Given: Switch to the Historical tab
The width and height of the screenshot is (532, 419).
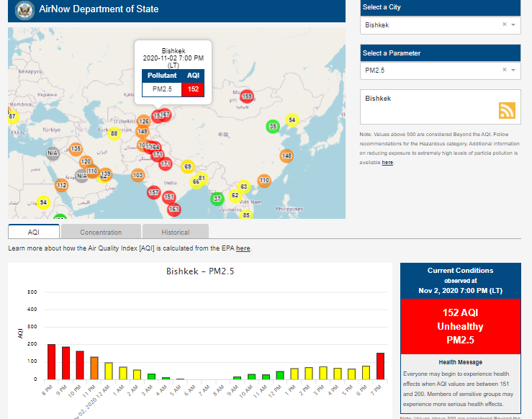Looking at the screenshot, I should 176,232.
